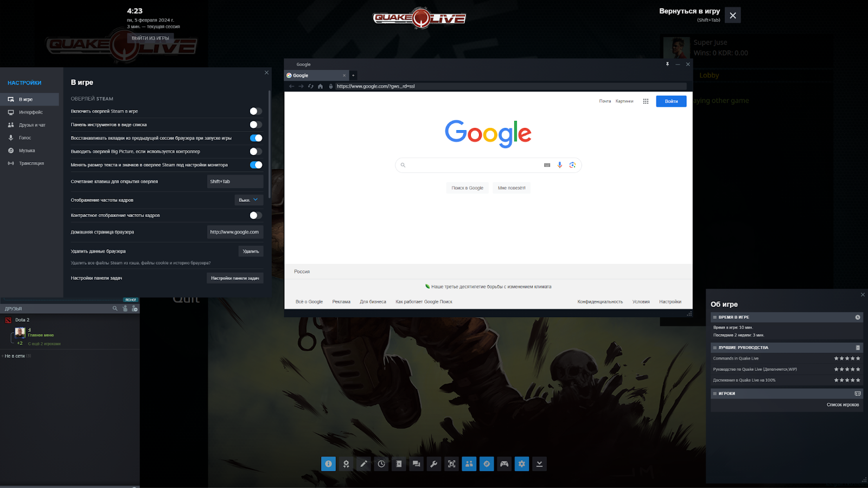
Task: Click 'Удалить' browser data button
Action: pyautogui.click(x=251, y=251)
